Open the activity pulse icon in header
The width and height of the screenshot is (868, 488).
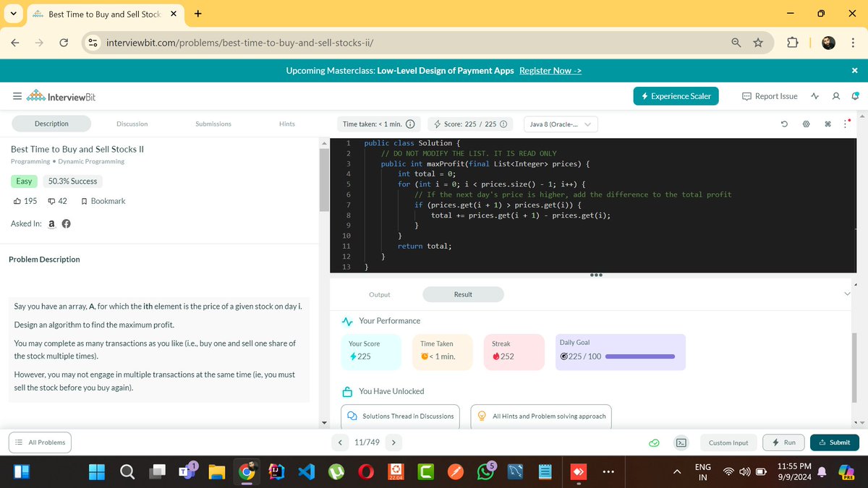pyautogui.click(x=815, y=96)
